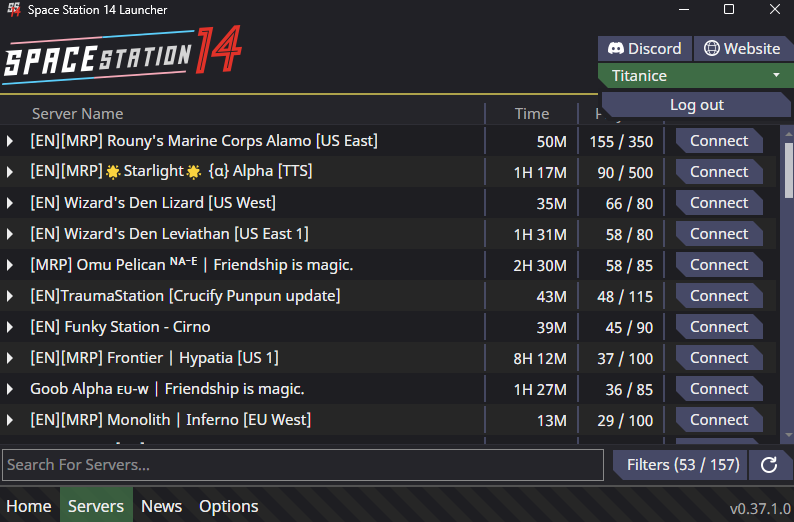Viewport: 794px width, 522px height.
Task: Connect to Starlight Alpha [TTS] server
Action: [x=718, y=172]
